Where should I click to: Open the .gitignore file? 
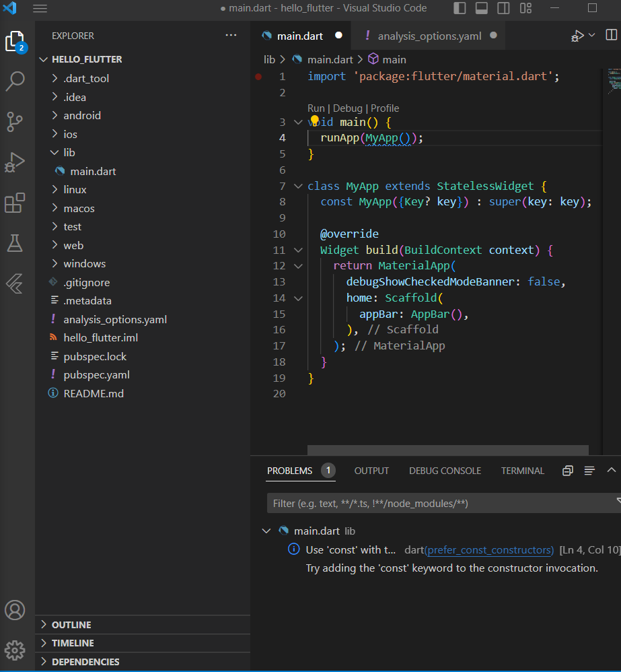[x=143, y=282]
